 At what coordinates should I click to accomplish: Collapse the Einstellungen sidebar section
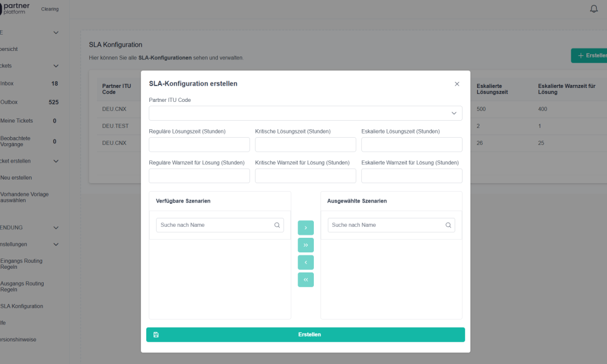56,244
